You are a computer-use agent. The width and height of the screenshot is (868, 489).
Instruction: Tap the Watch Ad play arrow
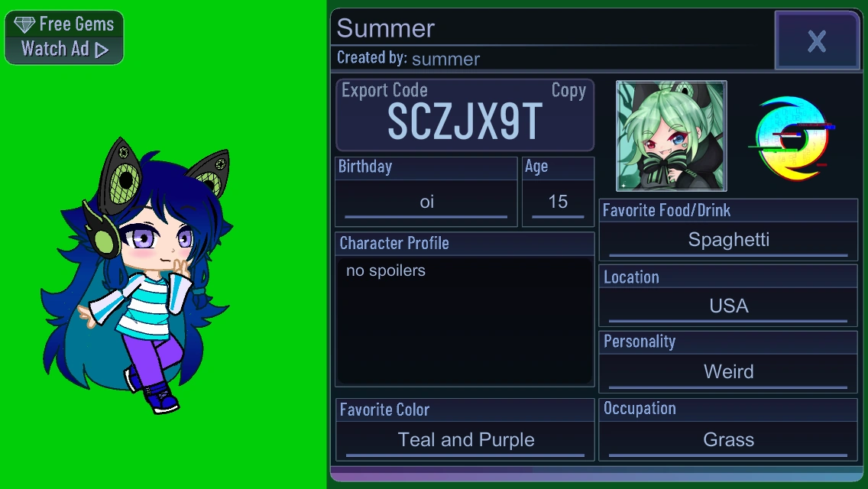click(102, 50)
